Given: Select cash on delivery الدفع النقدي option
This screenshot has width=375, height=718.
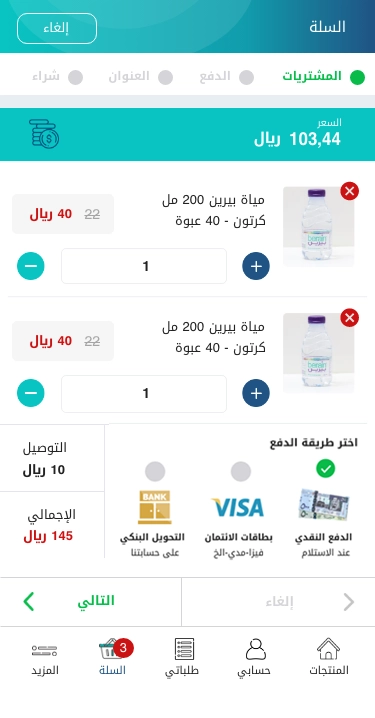Looking at the screenshot, I should pyautogui.click(x=325, y=469).
